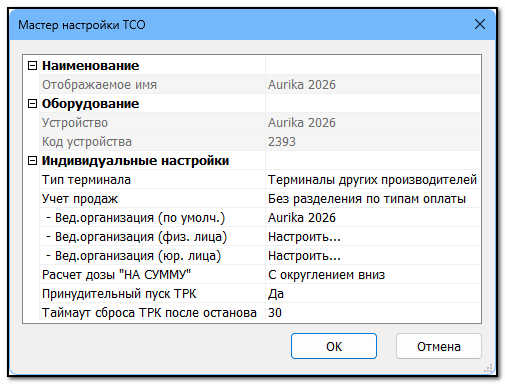Select the Тип терминала value field
Image resolution: width=505 pixels, height=384 pixels.
pos(372,180)
